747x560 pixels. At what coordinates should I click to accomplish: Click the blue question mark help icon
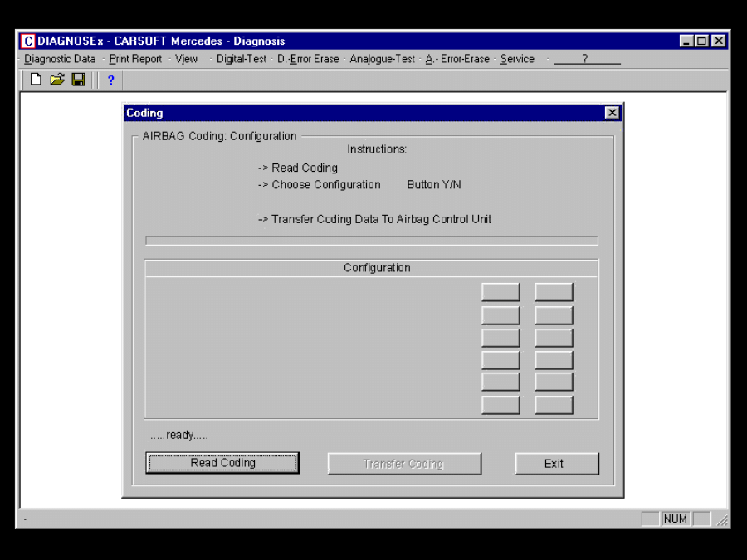(110, 80)
